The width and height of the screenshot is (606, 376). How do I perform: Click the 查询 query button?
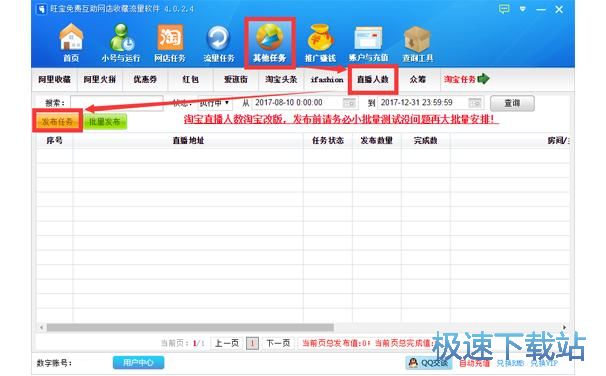point(512,103)
